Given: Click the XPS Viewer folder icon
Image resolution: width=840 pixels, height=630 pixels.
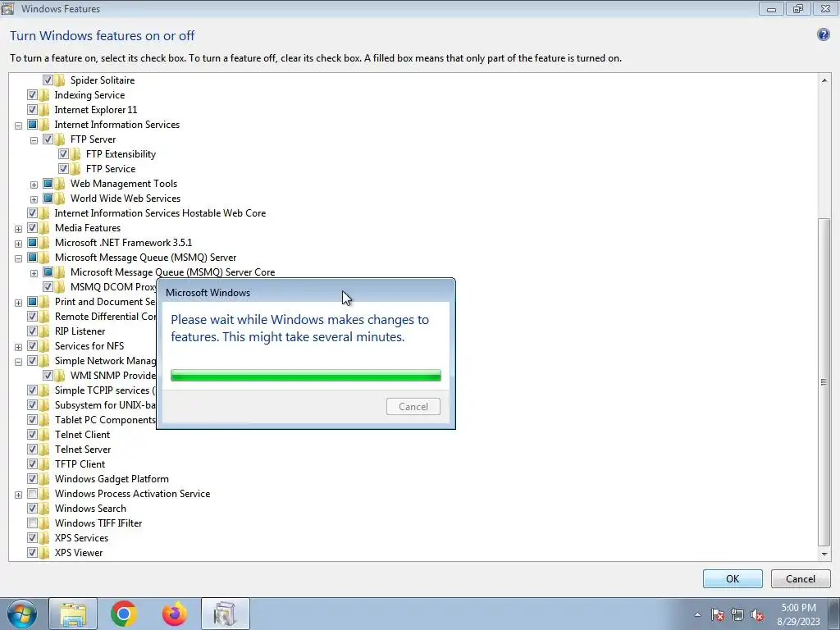Looking at the screenshot, I should point(44,553).
